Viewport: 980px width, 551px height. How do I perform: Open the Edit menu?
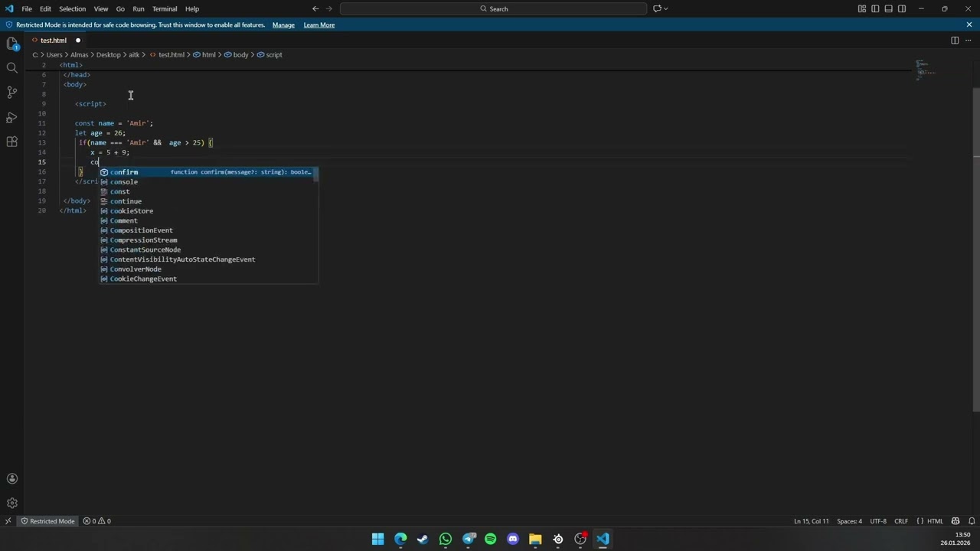point(45,8)
